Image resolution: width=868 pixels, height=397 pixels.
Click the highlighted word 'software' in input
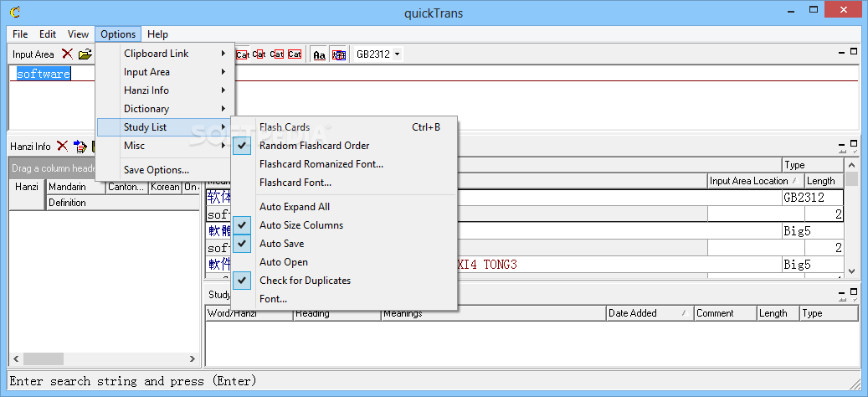(44, 74)
